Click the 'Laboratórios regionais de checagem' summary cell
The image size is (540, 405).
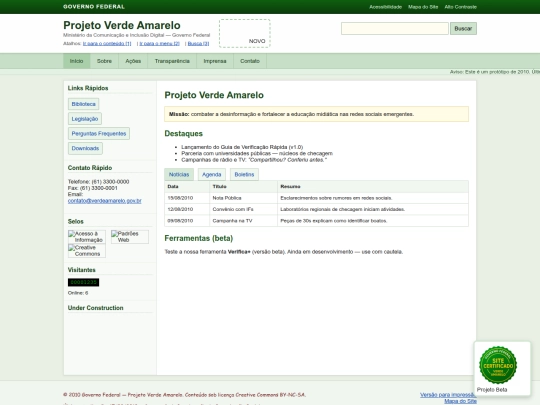point(373,209)
